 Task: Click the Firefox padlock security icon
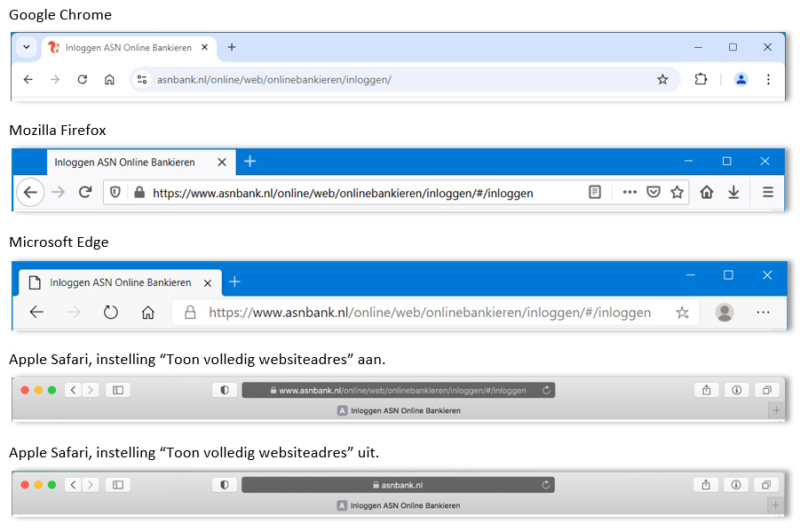(139, 193)
